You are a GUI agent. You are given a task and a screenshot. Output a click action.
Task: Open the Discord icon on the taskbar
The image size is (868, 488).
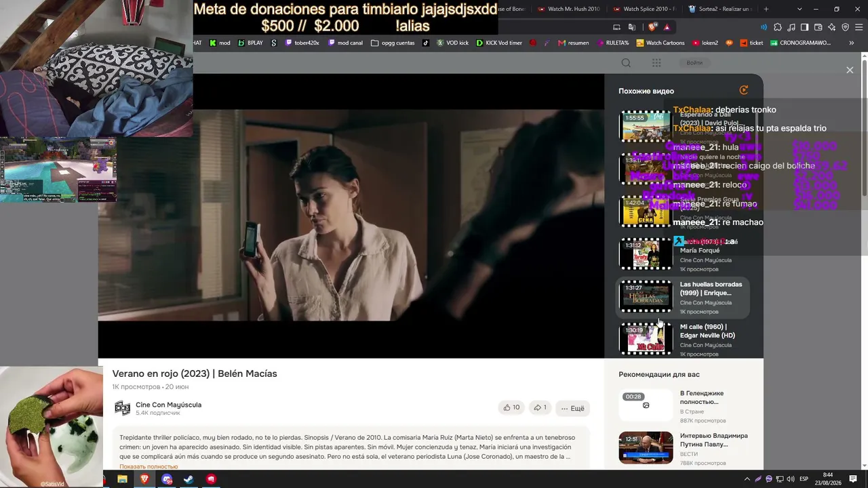pyautogui.click(x=167, y=479)
